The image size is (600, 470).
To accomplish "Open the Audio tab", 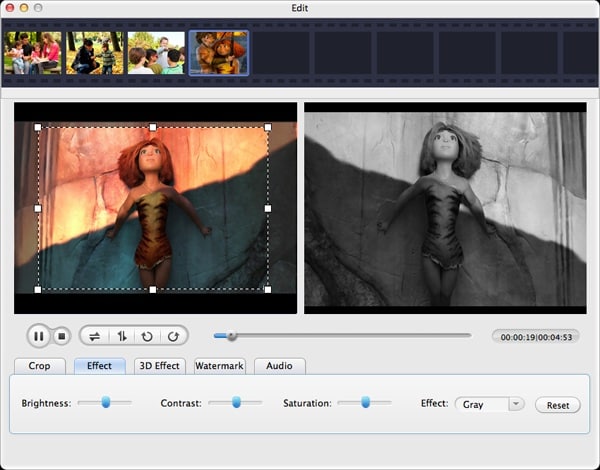I will (279, 366).
